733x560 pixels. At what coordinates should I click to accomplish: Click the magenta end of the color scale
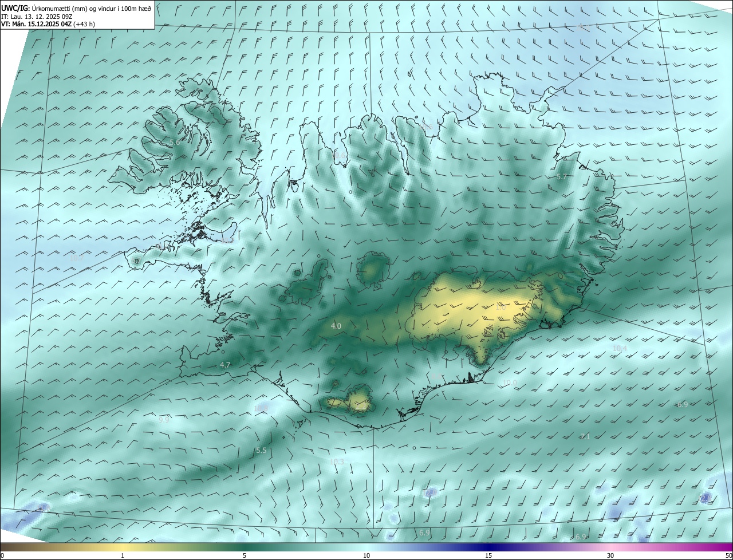point(722,547)
